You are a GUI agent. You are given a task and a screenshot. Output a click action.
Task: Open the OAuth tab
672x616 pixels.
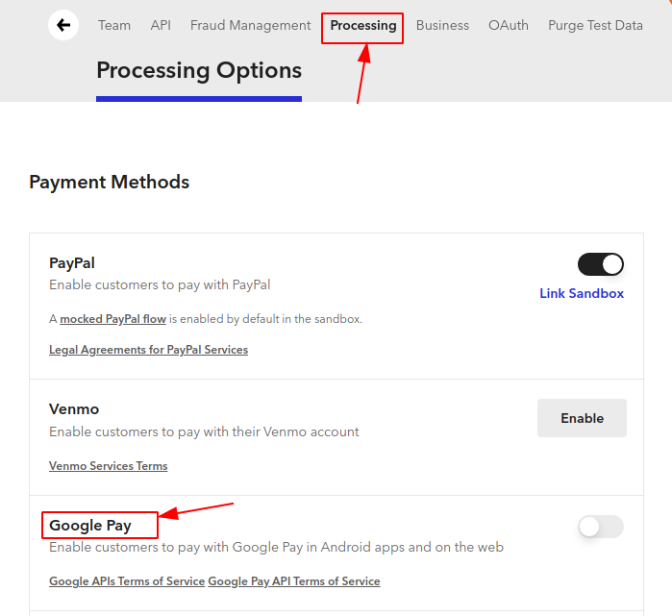tap(509, 25)
